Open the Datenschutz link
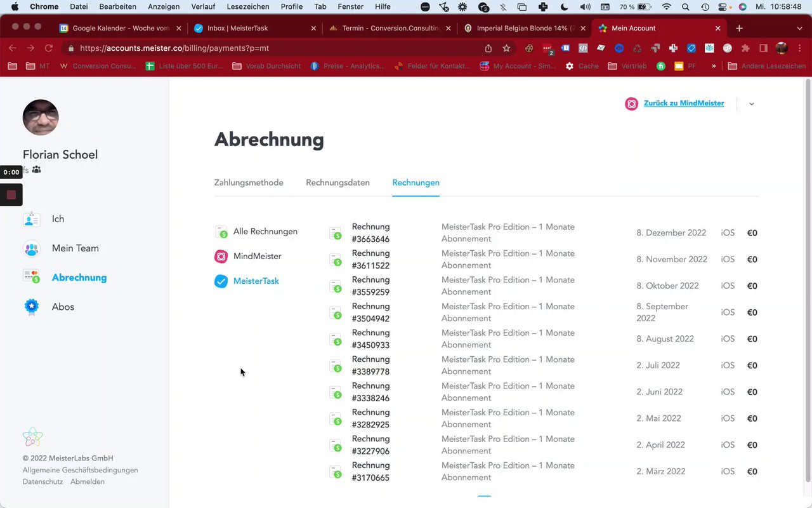 [x=43, y=481]
